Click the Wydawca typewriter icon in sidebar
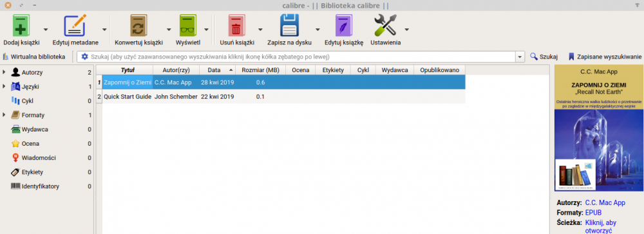Image resolution: width=644 pixels, height=234 pixels. point(15,129)
